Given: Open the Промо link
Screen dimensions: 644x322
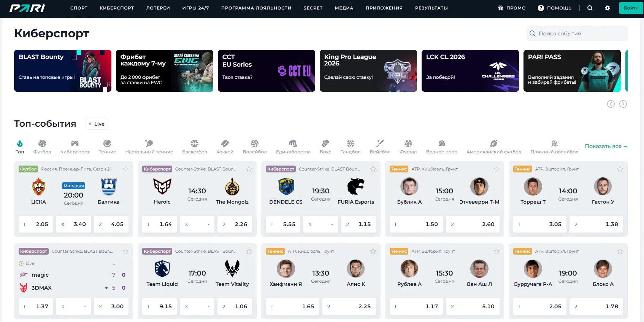Looking at the screenshot, I should 512,8.
